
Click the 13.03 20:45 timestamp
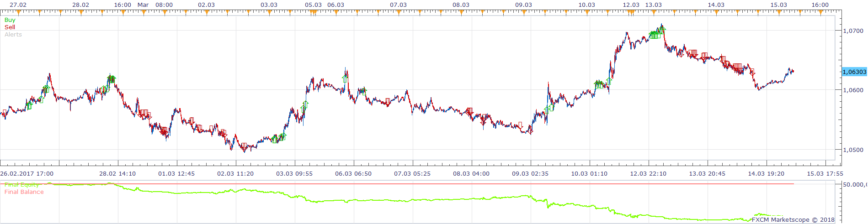(707, 174)
